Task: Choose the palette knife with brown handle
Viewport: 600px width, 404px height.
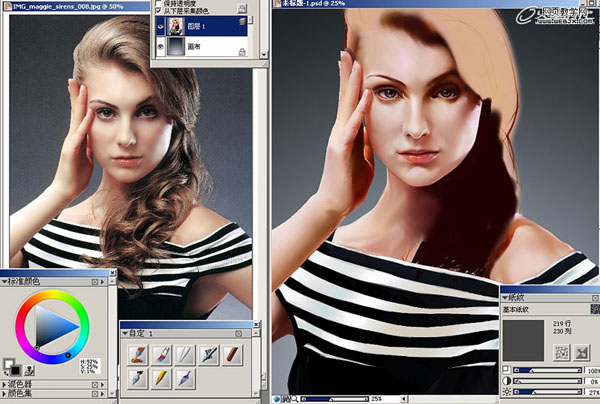Action: click(x=137, y=378)
